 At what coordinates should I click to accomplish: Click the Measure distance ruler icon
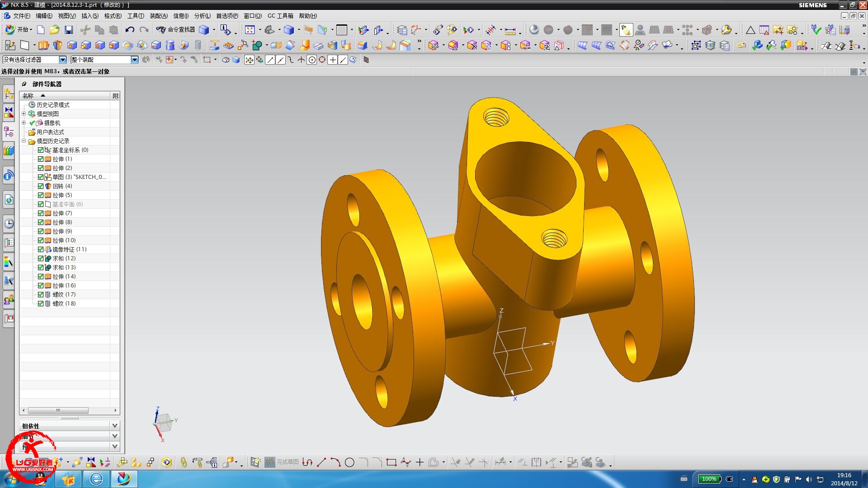coord(510,30)
